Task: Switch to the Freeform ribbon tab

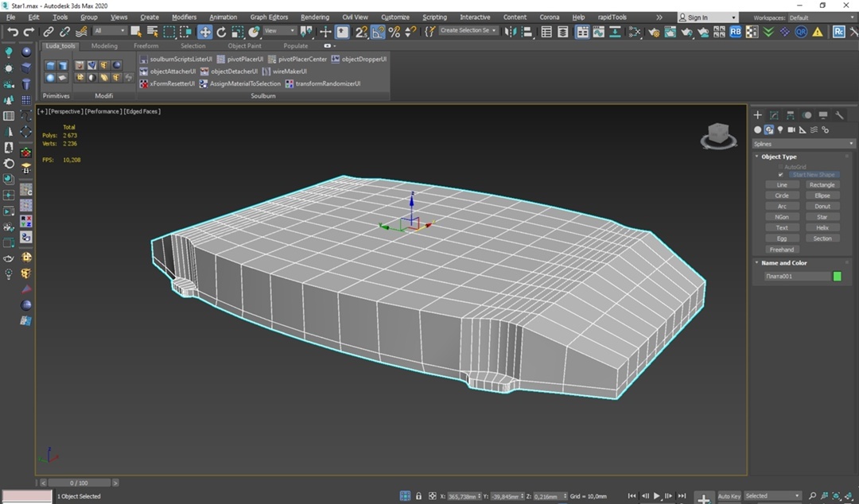Action: click(146, 46)
